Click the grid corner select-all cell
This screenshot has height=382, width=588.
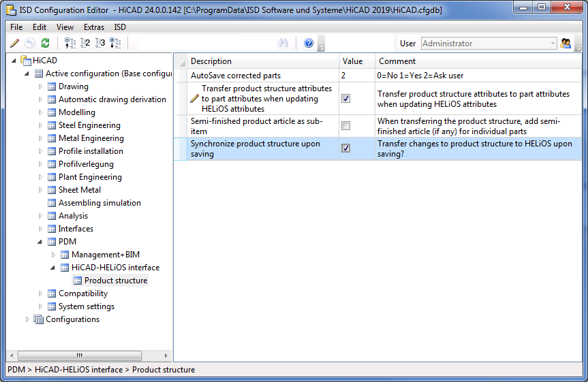(181, 61)
